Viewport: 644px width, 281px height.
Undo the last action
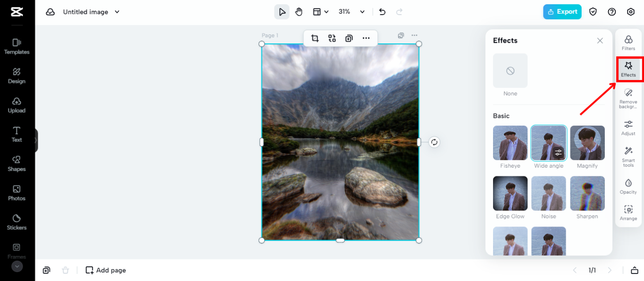382,12
